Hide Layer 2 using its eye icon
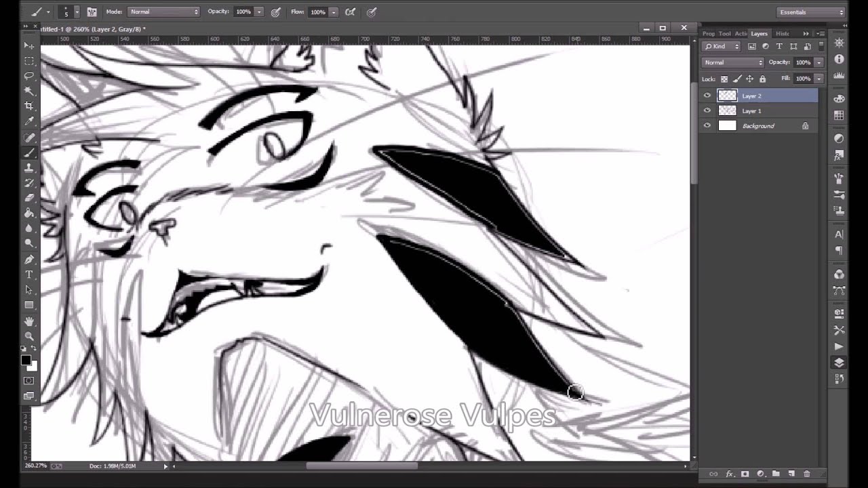Screen dimensions: 868x488 tap(707, 96)
